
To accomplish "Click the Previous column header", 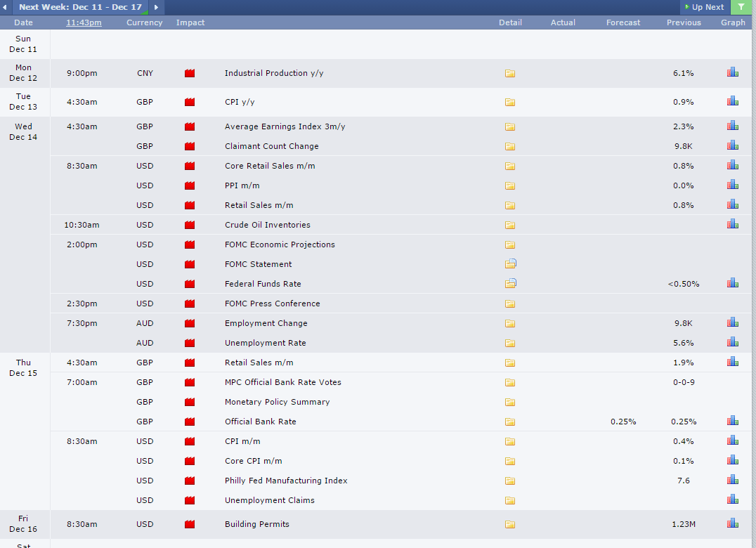I will (x=684, y=22).
